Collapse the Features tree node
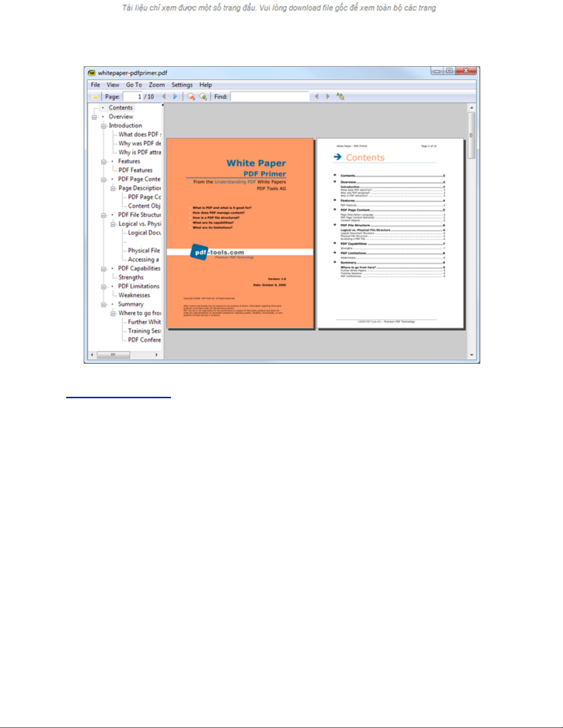Image resolution: width=563 pixels, height=728 pixels. point(104,162)
